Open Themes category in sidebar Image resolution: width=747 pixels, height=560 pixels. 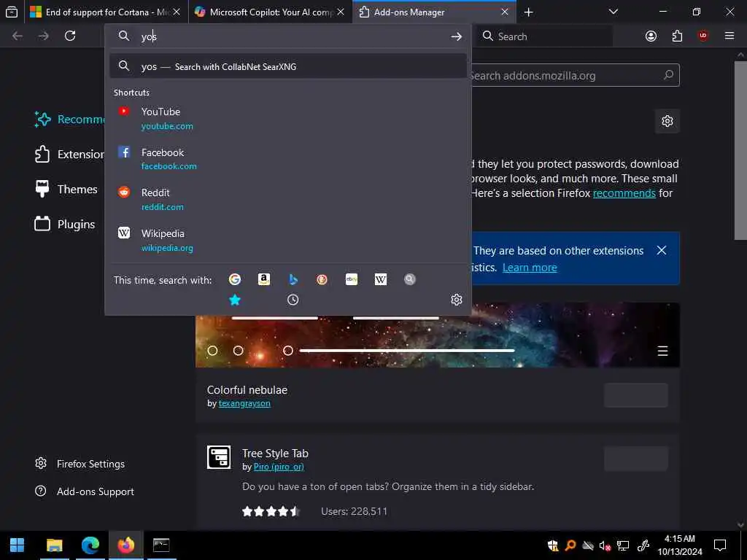pos(66,189)
